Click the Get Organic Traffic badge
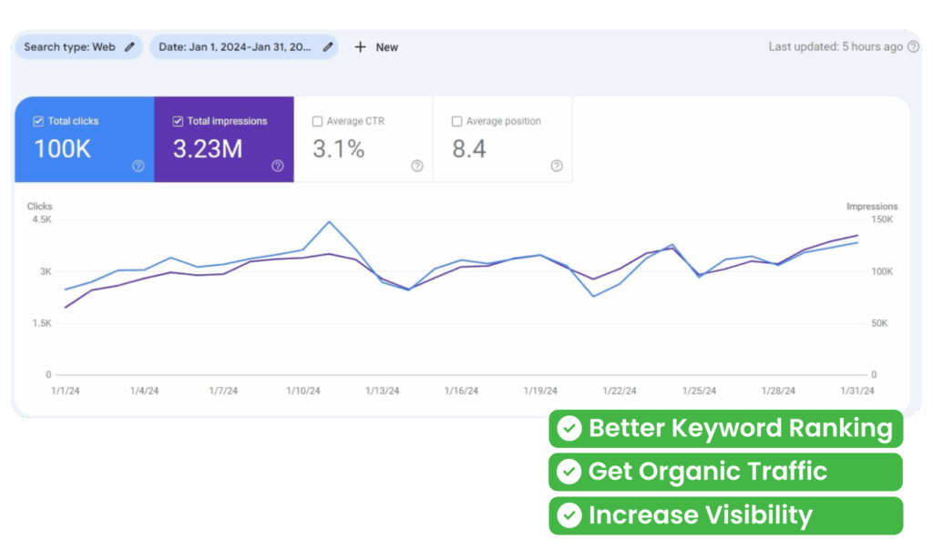 point(725,472)
